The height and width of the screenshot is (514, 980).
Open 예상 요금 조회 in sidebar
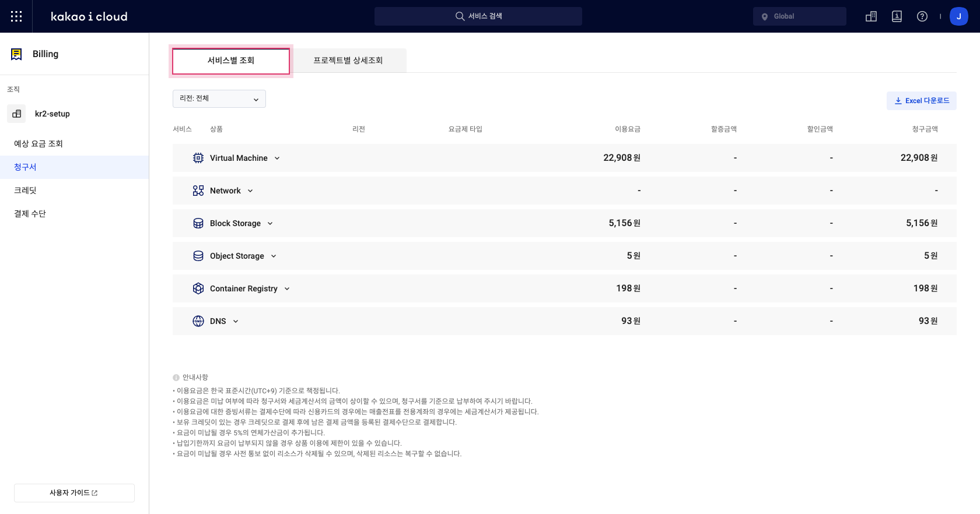38,144
